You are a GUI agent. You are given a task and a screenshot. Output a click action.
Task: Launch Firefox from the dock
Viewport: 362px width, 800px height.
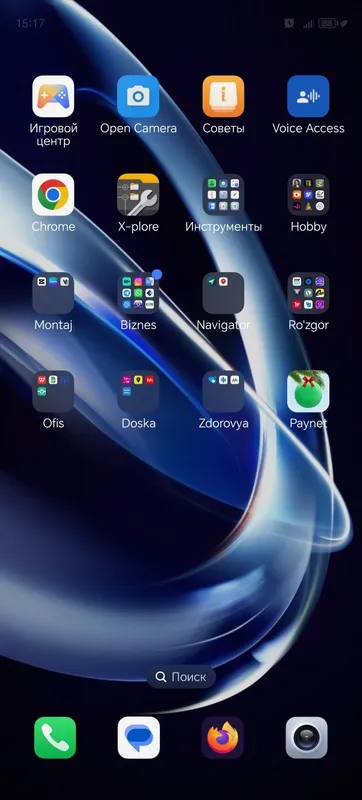coord(222,738)
